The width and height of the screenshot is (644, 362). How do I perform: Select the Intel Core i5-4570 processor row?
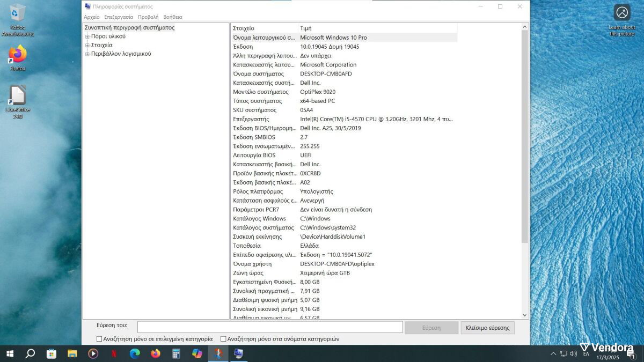pos(344,119)
